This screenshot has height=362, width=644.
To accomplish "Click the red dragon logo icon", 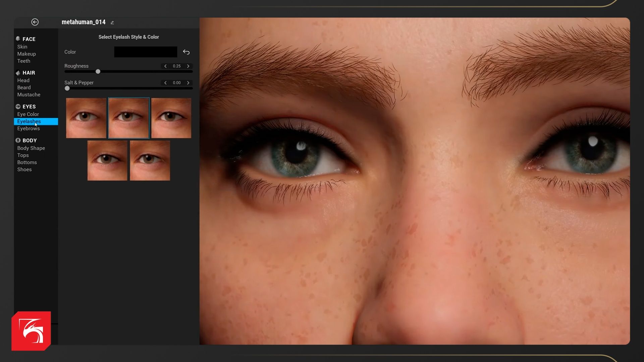I will point(31,331).
